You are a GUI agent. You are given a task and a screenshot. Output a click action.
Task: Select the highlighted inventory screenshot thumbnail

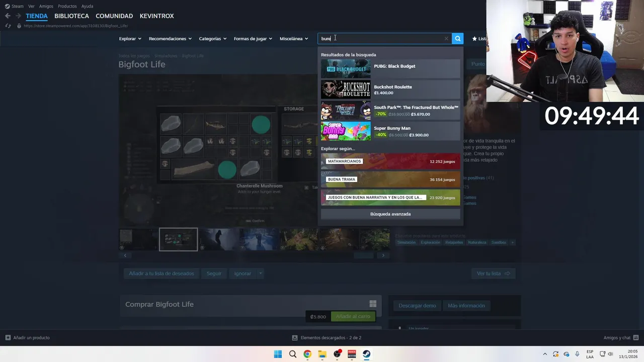[x=178, y=239]
